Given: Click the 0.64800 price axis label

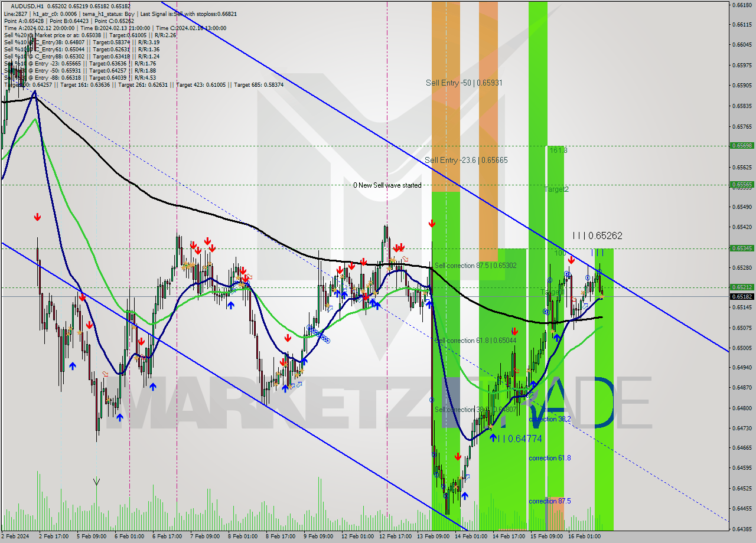Looking at the screenshot, I should tap(742, 408).
